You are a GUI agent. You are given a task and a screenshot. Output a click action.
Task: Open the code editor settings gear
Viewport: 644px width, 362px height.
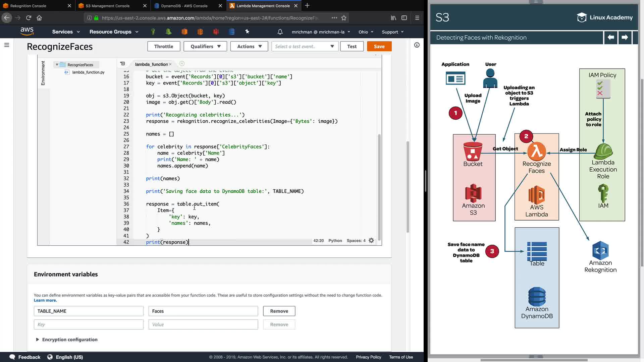pos(371,241)
